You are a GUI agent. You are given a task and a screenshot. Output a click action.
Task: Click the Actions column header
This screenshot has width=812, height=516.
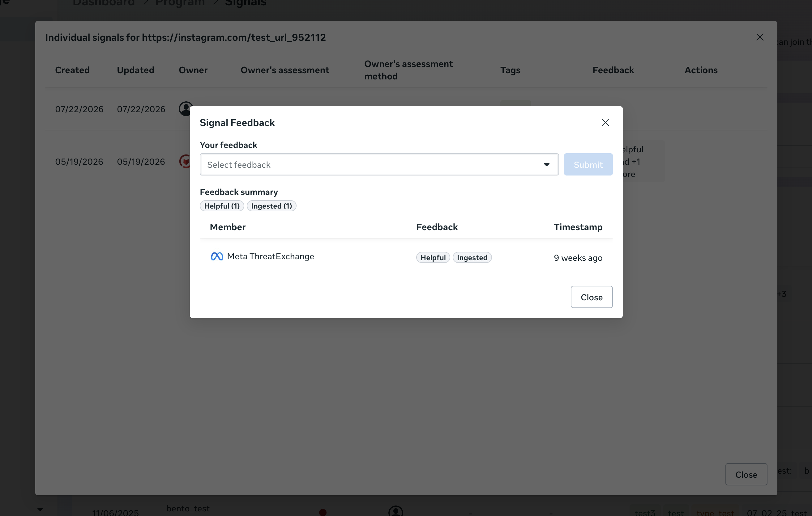701,70
